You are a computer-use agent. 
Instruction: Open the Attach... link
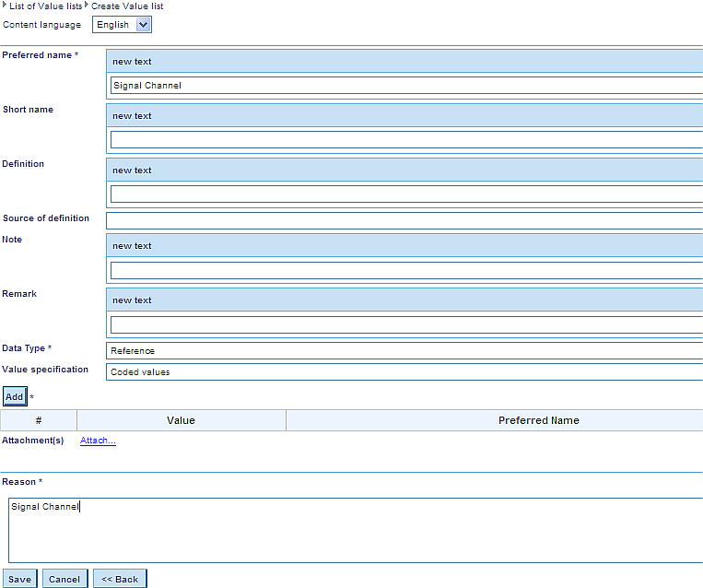click(x=98, y=441)
